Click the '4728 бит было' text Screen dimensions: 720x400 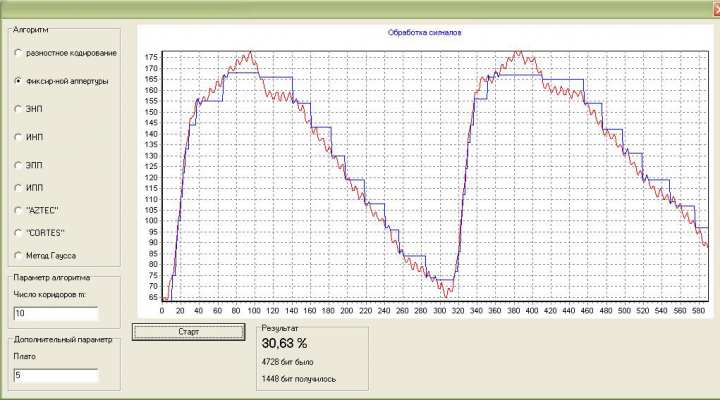click(287, 362)
